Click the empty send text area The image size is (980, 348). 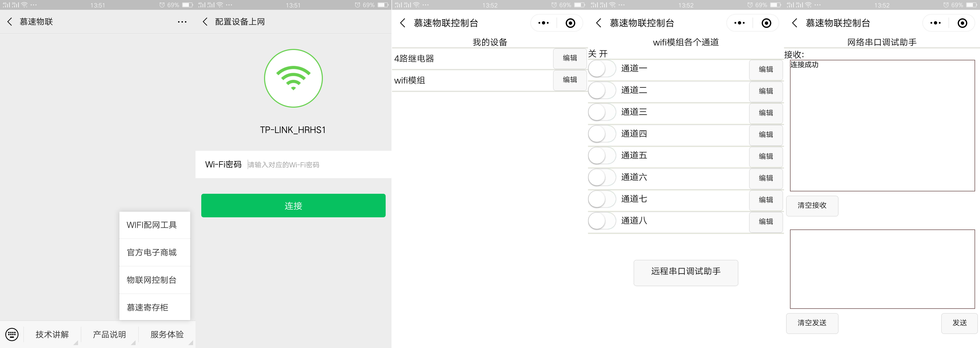pos(882,269)
